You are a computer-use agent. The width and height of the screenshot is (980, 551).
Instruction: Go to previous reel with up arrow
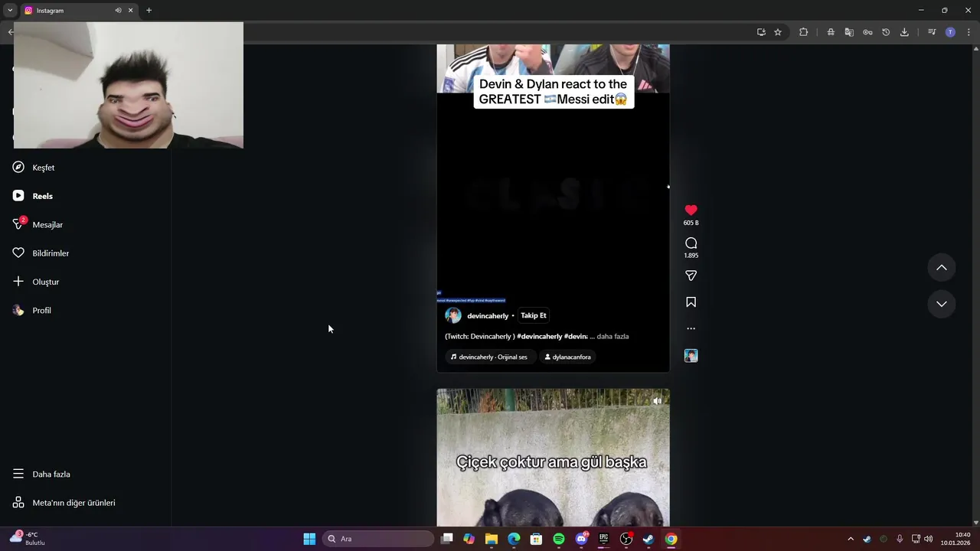[x=942, y=268]
